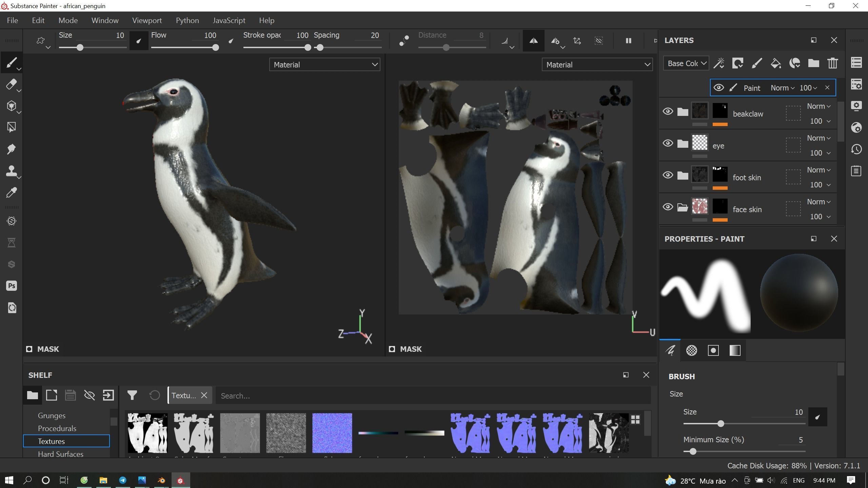This screenshot has height=488, width=868.
Task: Open the Display Settings panel
Action: 856,106
